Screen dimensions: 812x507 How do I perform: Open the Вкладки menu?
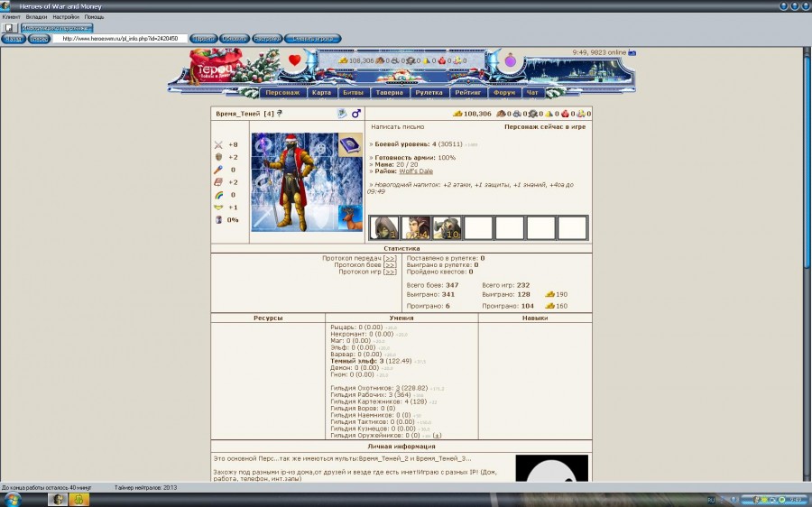coord(36,16)
